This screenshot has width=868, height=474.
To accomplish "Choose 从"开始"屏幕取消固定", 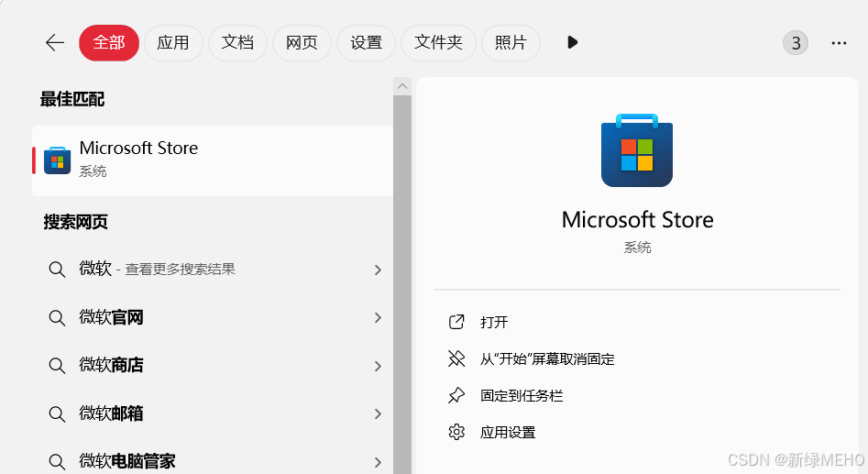I will (547, 358).
